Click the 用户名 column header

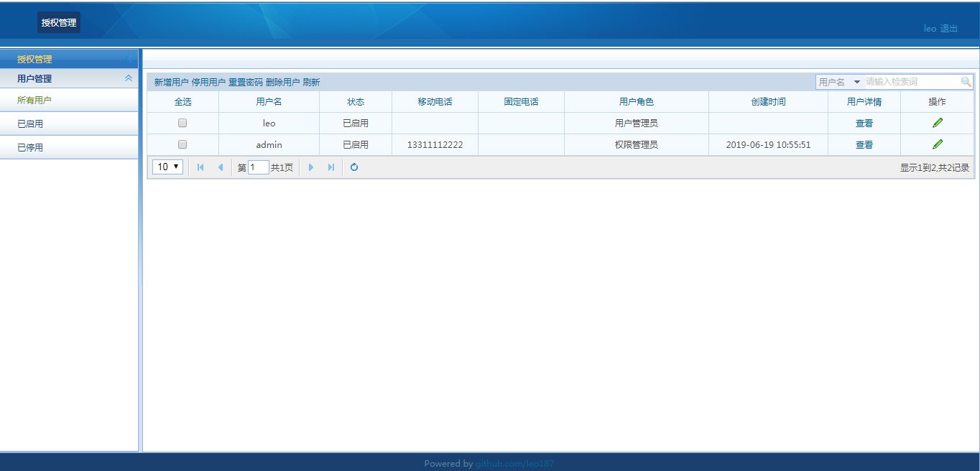(x=269, y=102)
